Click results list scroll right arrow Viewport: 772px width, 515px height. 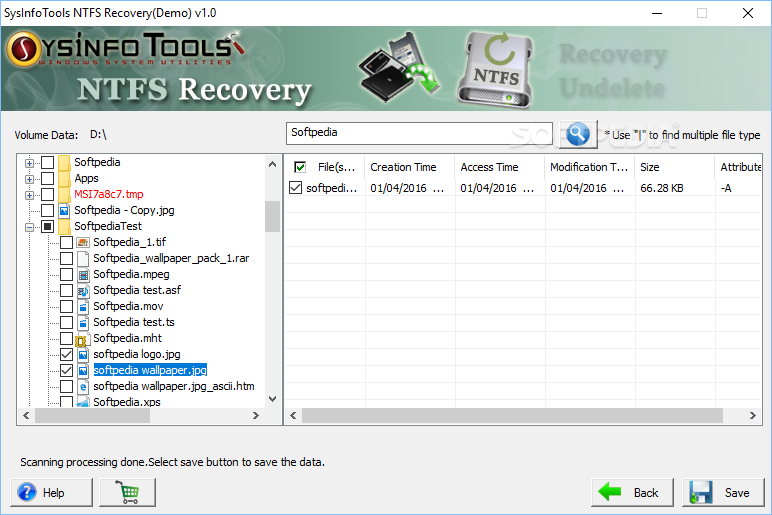tap(752, 416)
